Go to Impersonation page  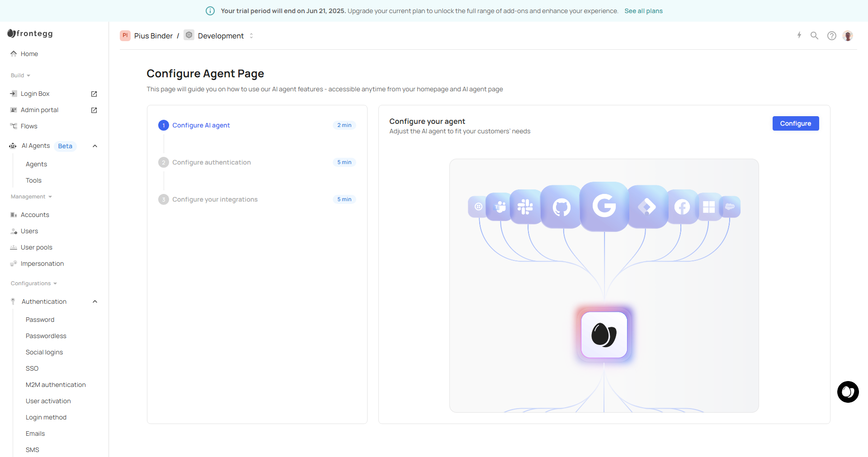[x=42, y=264]
